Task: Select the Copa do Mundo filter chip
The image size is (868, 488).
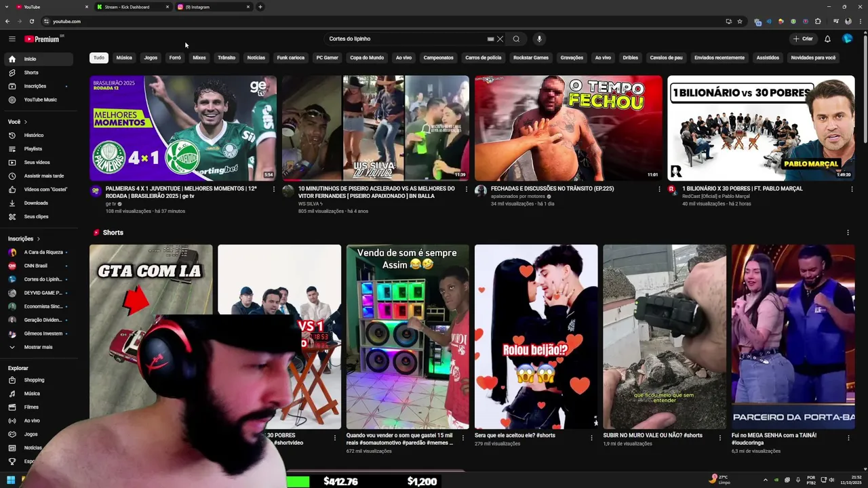Action: pyautogui.click(x=367, y=58)
